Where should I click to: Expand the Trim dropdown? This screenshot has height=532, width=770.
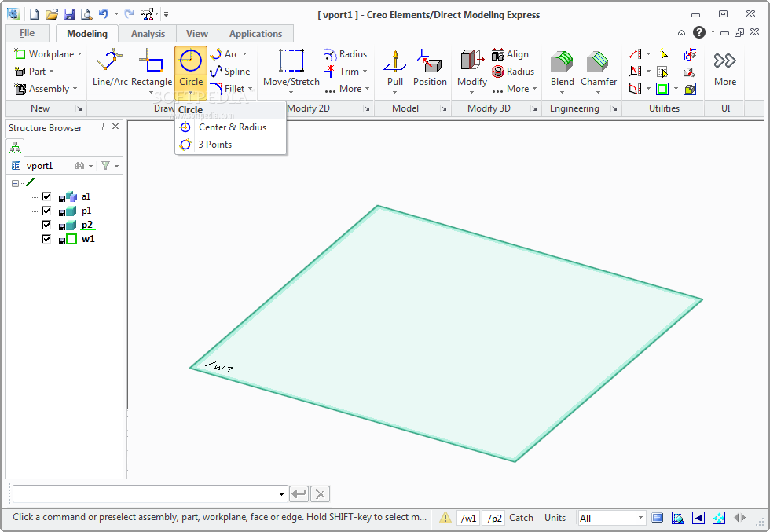pyautogui.click(x=365, y=72)
